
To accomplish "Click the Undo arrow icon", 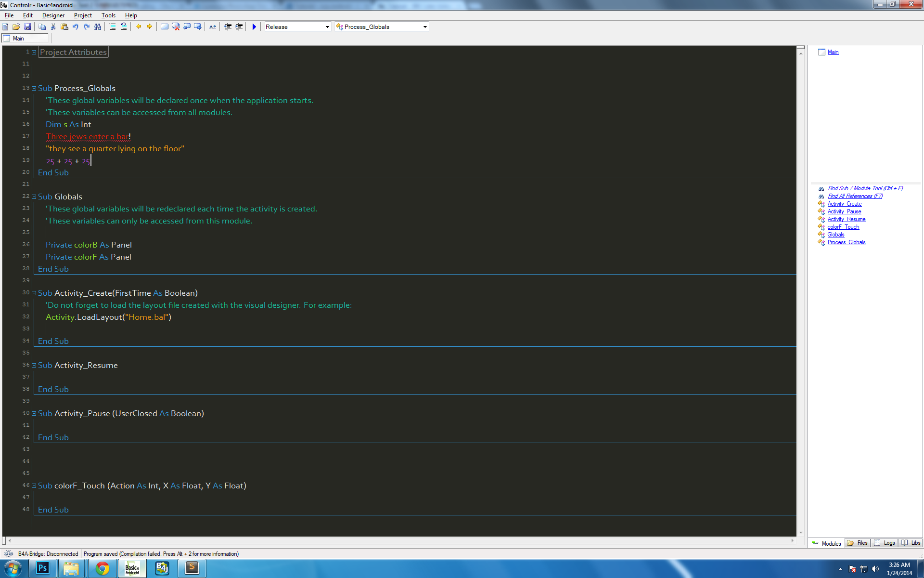I will pyautogui.click(x=76, y=27).
